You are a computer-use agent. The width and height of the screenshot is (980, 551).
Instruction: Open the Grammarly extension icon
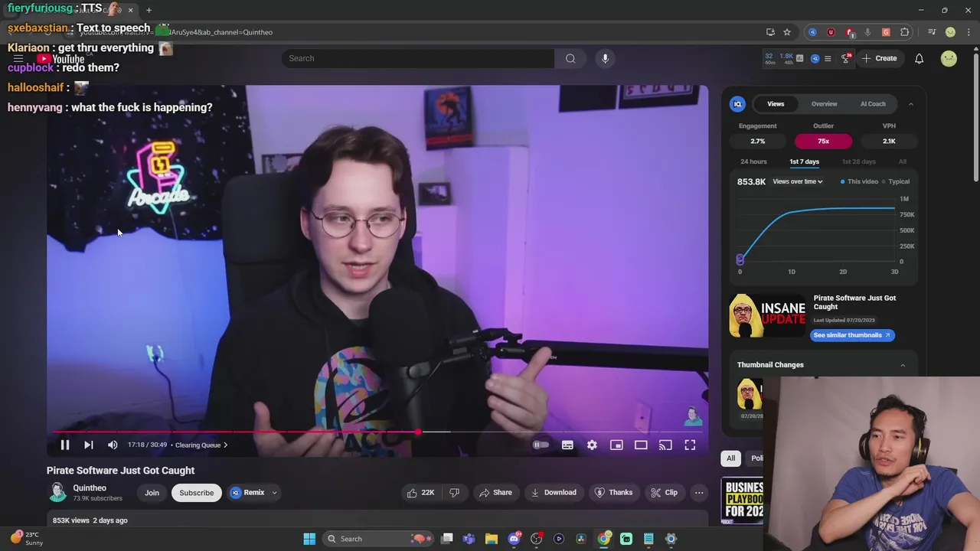(x=886, y=32)
